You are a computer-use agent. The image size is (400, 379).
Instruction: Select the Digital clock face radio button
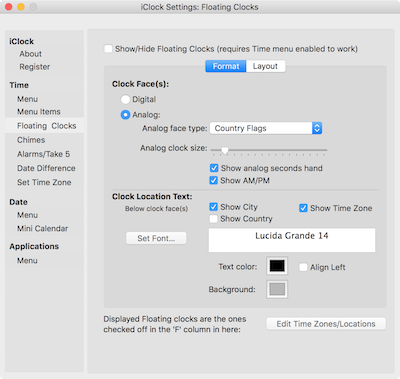pyautogui.click(x=125, y=99)
